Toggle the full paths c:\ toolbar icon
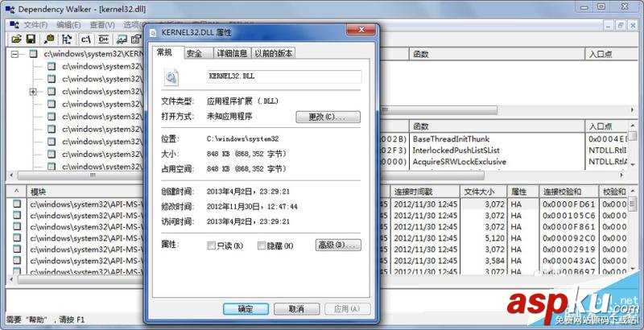 86,39
